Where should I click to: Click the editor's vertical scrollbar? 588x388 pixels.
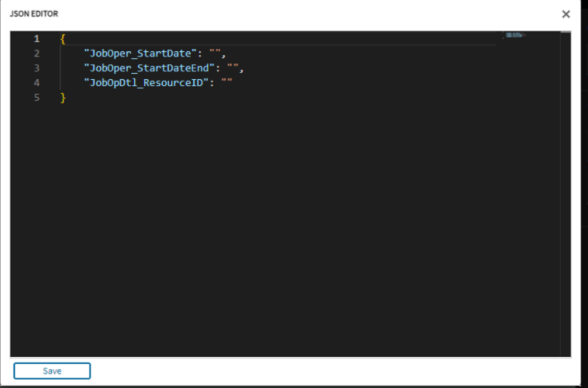click(565, 194)
